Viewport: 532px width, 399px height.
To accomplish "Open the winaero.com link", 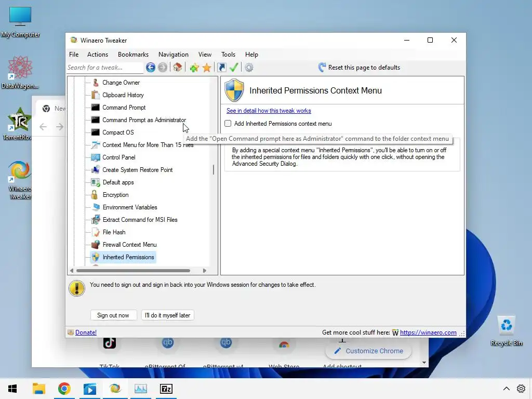I will coord(428,332).
